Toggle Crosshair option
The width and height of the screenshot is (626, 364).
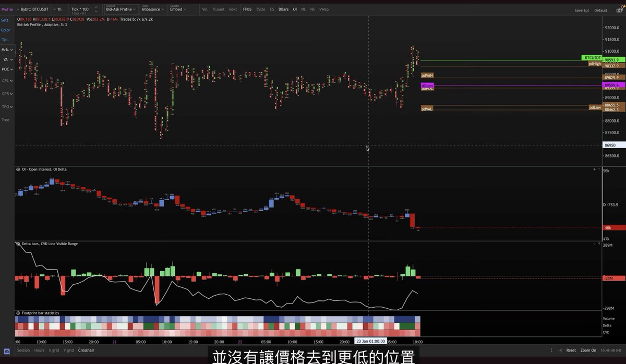coord(86,350)
